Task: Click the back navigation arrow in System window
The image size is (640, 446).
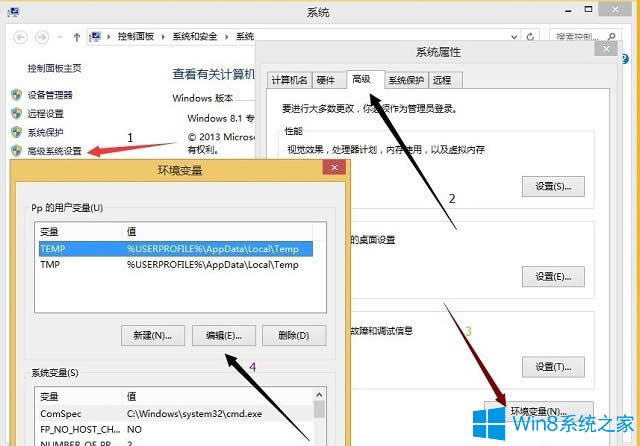Action: [20, 38]
